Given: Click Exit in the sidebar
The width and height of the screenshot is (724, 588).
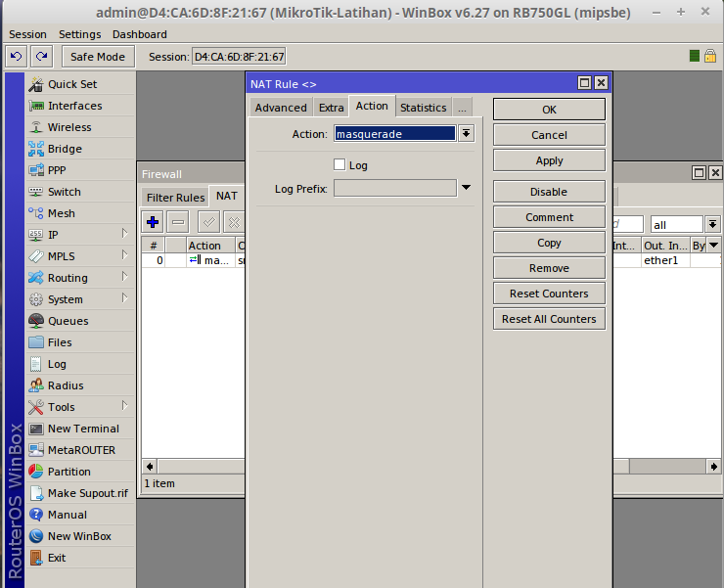Looking at the screenshot, I should click(x=80, y=558).
